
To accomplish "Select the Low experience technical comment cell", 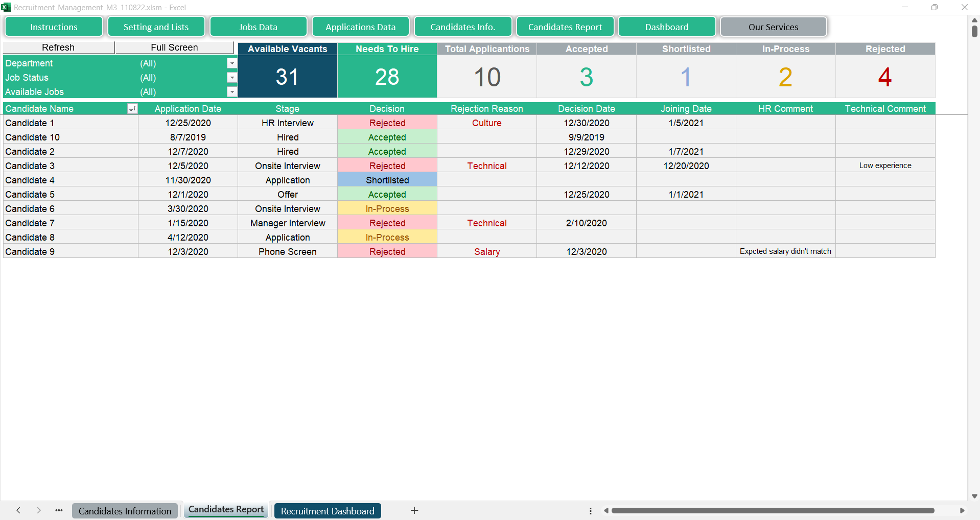I will pos(885,166).
